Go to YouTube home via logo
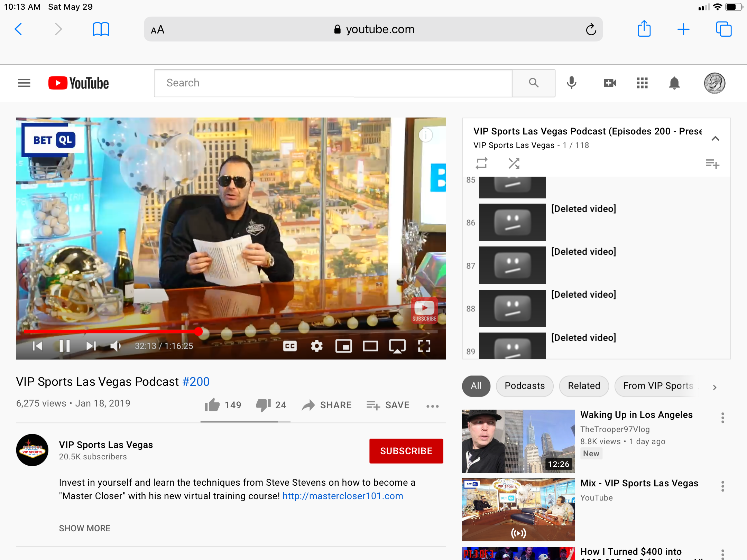 [79, 83]
